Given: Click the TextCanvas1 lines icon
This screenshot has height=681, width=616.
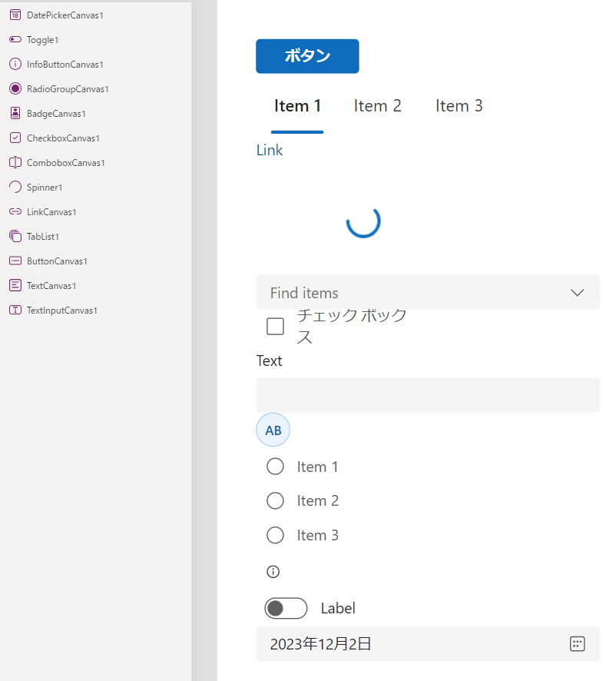Looking at the screenshot, I should [x=15, y=285].
